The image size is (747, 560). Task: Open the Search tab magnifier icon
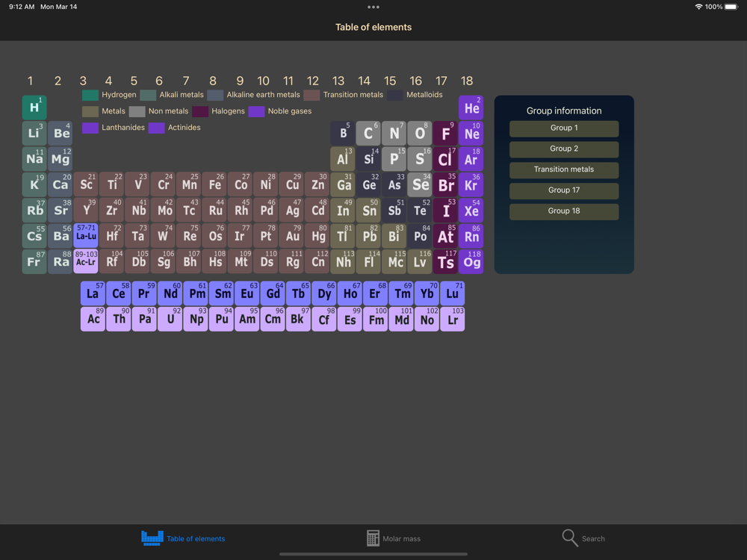tap(570, 538)
